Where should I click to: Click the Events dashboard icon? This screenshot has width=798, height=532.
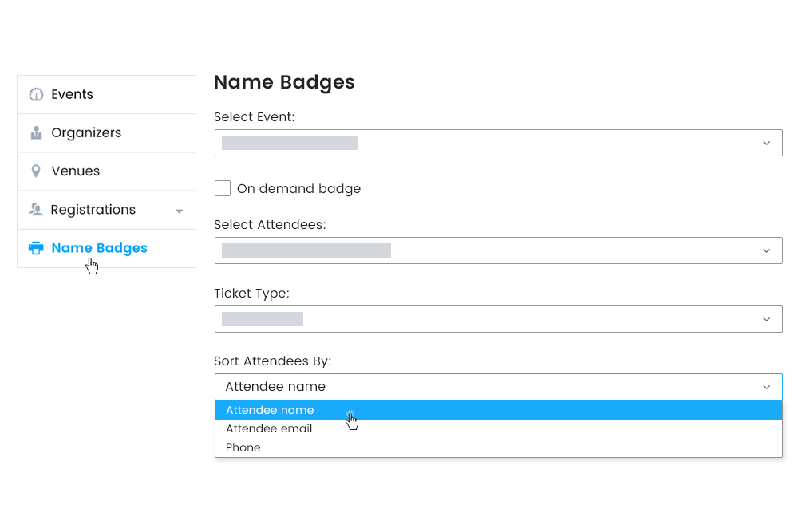36,93
